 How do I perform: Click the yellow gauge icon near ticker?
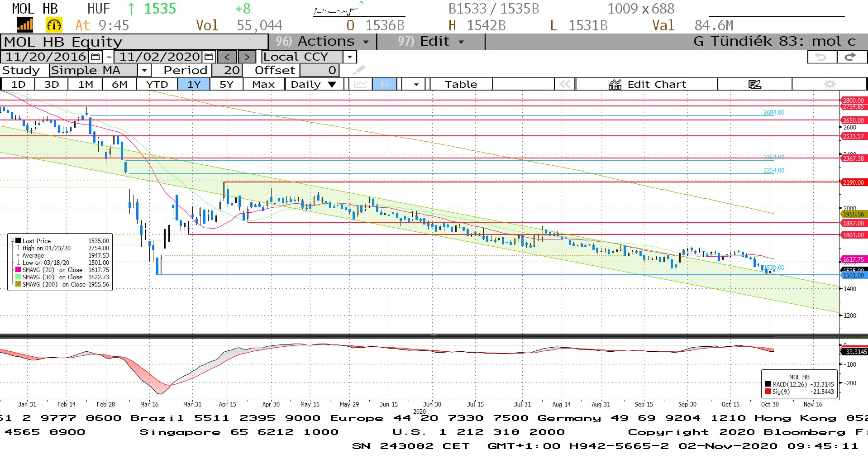point(54,25)
